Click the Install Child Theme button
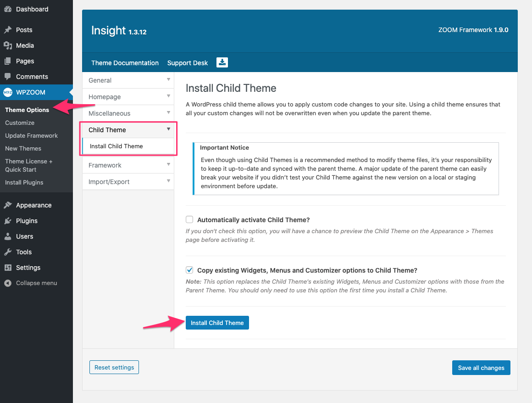Viewport: 532px width, 403px height. [x=217, y=323]
